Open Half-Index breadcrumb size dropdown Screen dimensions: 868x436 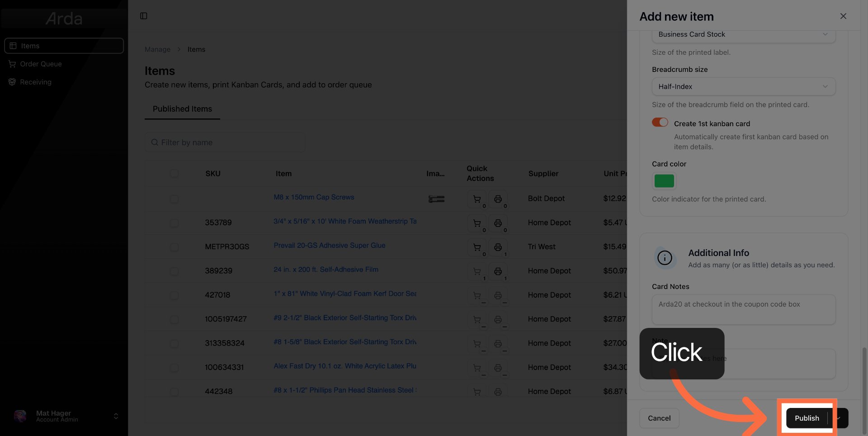point(744,86)
